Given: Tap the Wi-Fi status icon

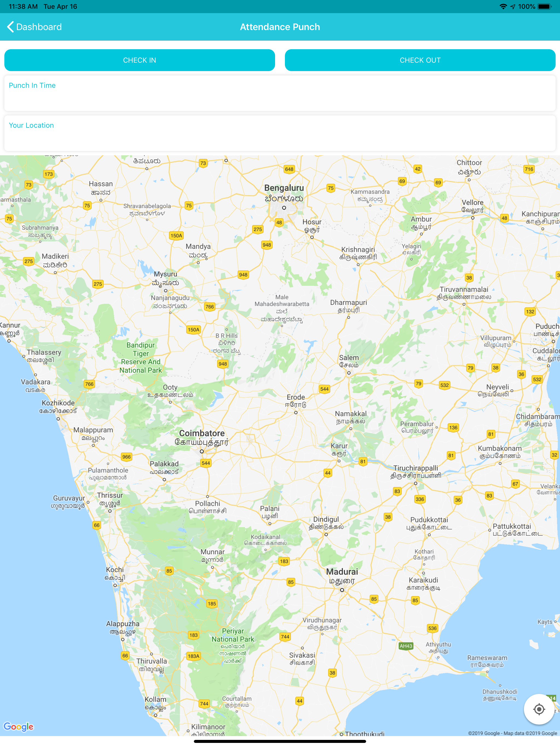Looking at the screenshot, I should point(503,6).
